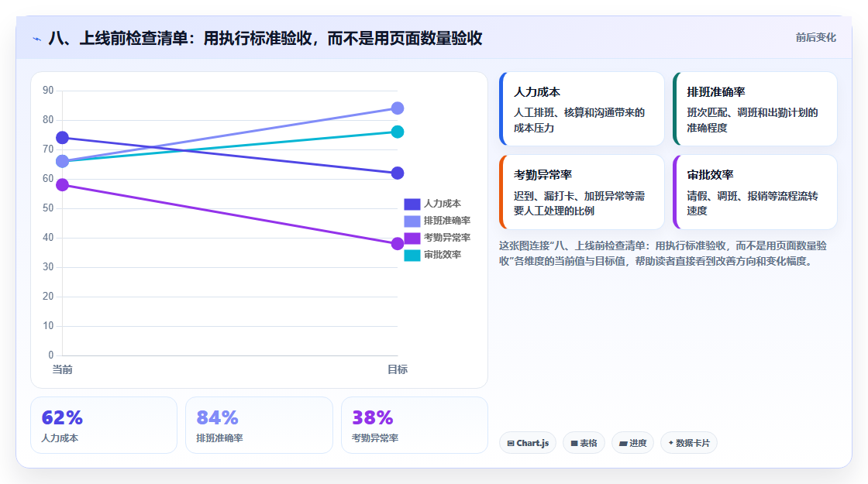Toggle the 排班准确率 legend color box

click(x=412, y=221)
